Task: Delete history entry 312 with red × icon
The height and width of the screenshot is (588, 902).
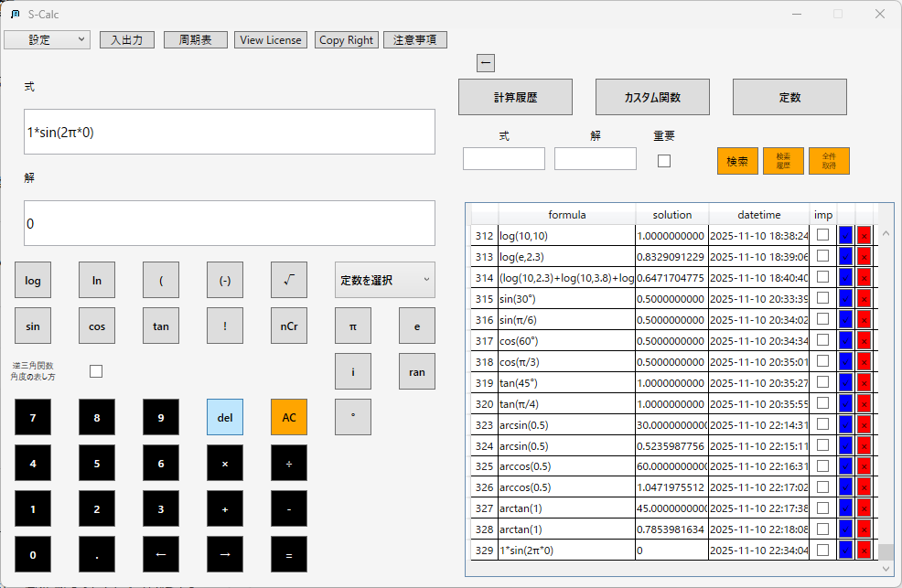Action: pyautogui.click(x=864, y=234)
